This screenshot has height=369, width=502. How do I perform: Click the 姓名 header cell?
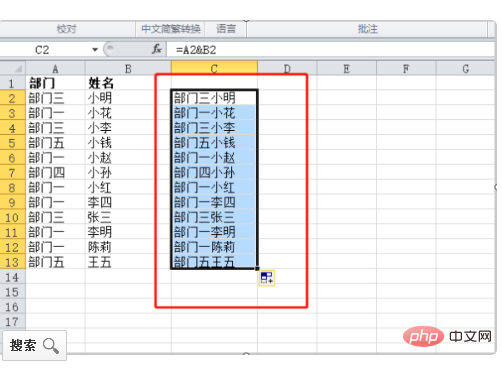(128, 83)
